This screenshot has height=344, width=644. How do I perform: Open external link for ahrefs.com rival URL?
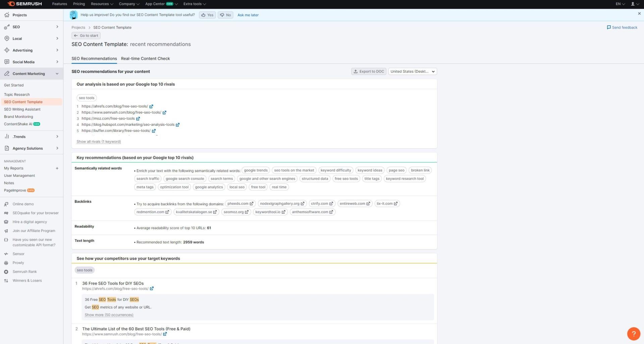151,106
